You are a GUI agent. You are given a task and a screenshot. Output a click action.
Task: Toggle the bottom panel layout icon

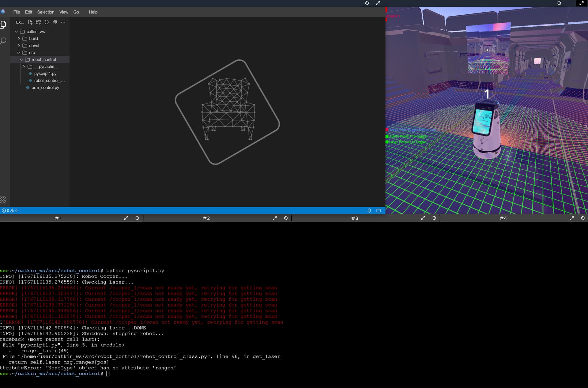coord(379,211)
